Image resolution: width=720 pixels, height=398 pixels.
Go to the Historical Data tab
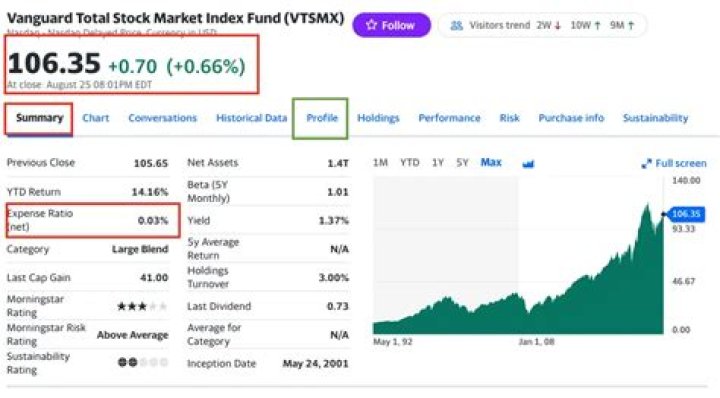pos(252,118)
